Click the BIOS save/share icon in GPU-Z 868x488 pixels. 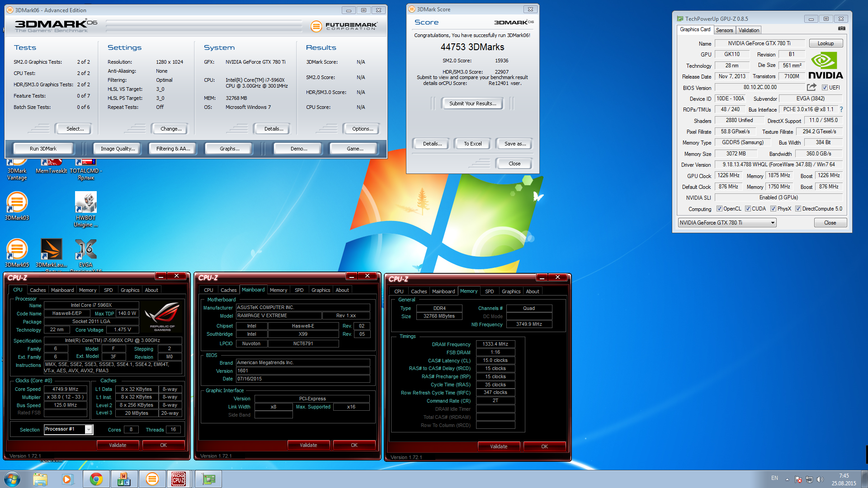click(x=812, y=87)
